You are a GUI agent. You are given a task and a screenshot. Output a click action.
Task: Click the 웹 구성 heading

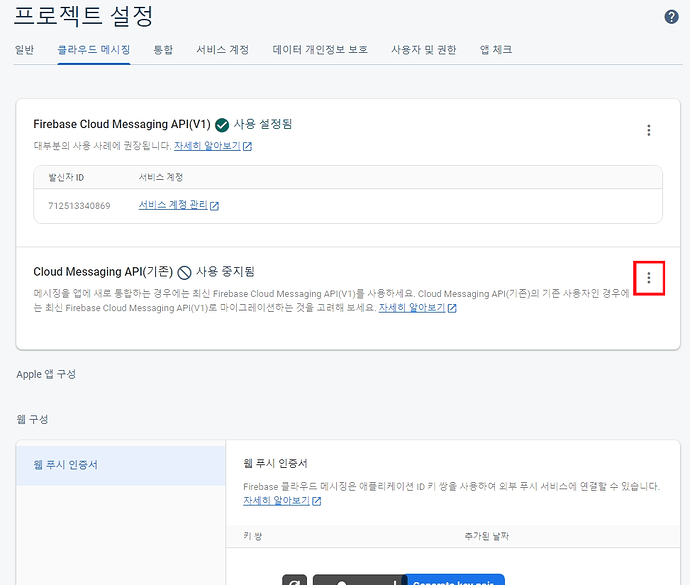[32, 419]
